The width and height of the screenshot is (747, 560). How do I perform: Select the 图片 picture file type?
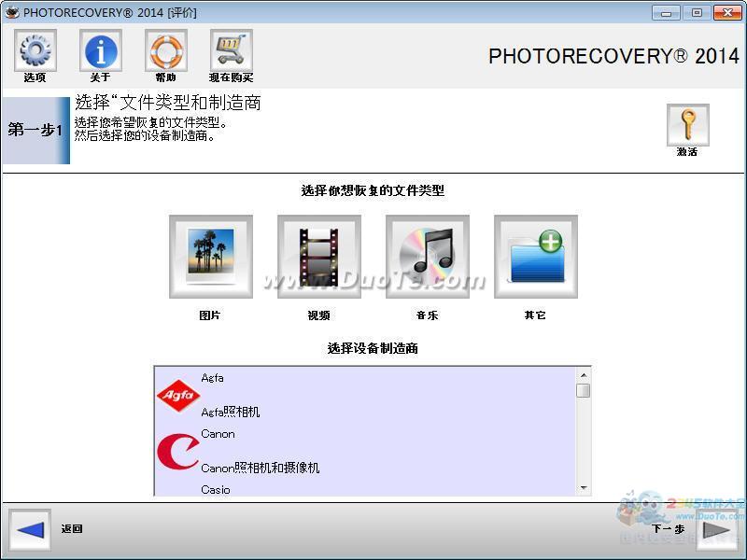coord(211,257)
